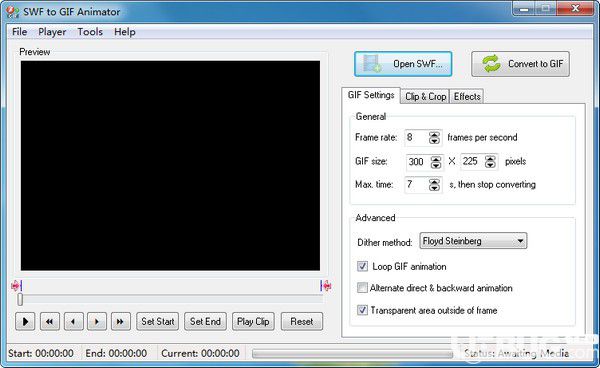This screenshot has height=368, width=600.
Task: Click the conversion progress bar
Action: pos(352,354)
